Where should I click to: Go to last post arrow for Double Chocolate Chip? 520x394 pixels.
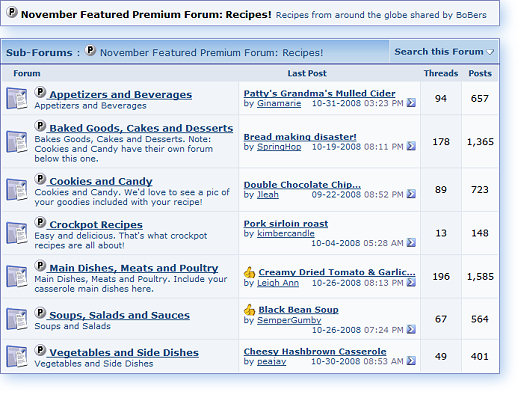411,194
